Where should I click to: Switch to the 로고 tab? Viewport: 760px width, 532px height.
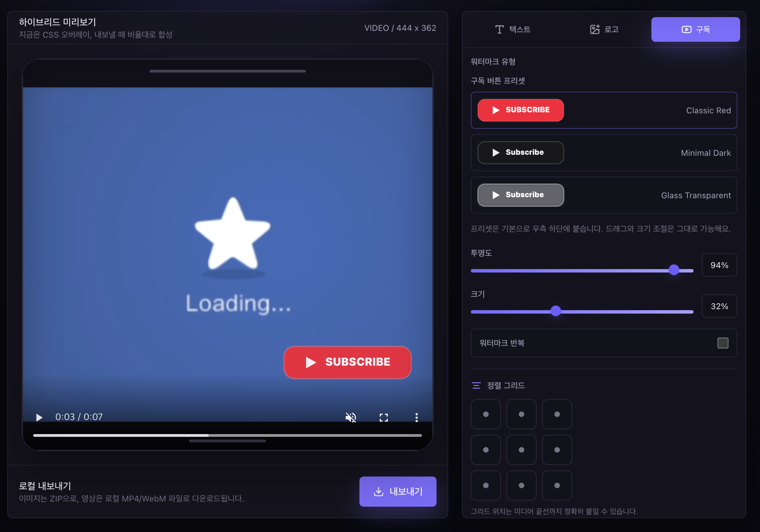[604, 29]
